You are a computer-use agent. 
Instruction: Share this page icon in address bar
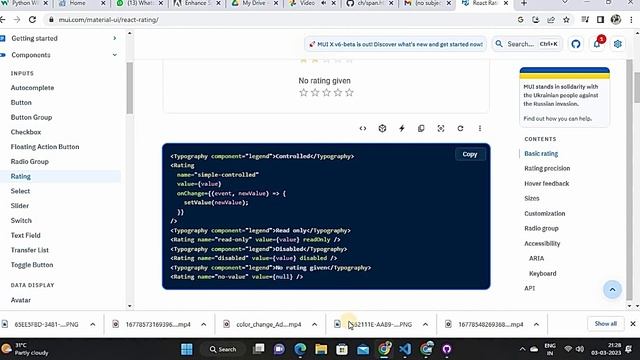pos(551,20)
